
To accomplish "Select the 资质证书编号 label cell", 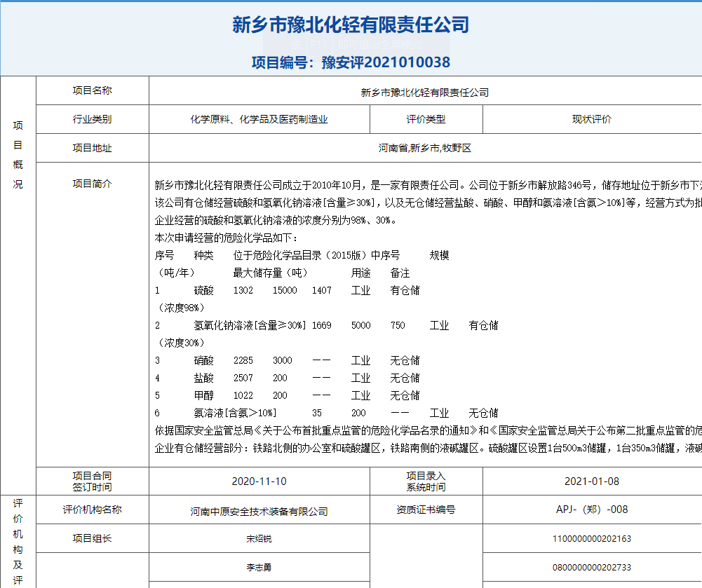I will pos(426,510).
